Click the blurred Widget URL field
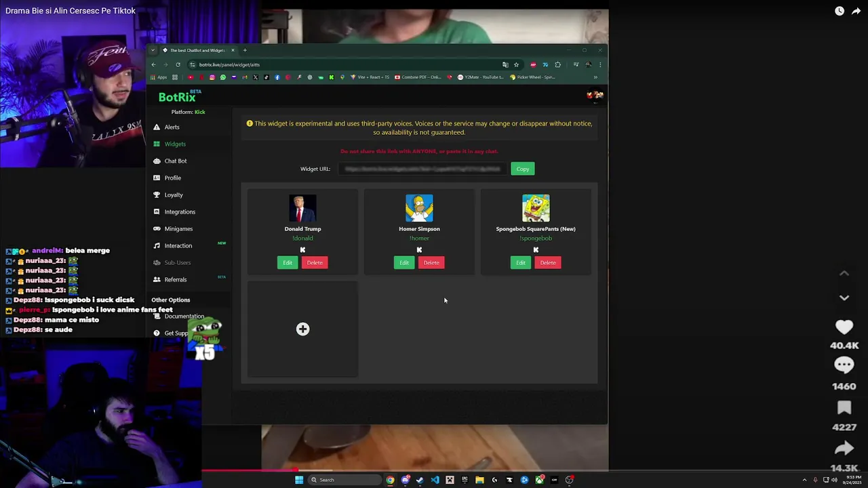Viewport: 868px width, 488px height. [x=422, y=169]
